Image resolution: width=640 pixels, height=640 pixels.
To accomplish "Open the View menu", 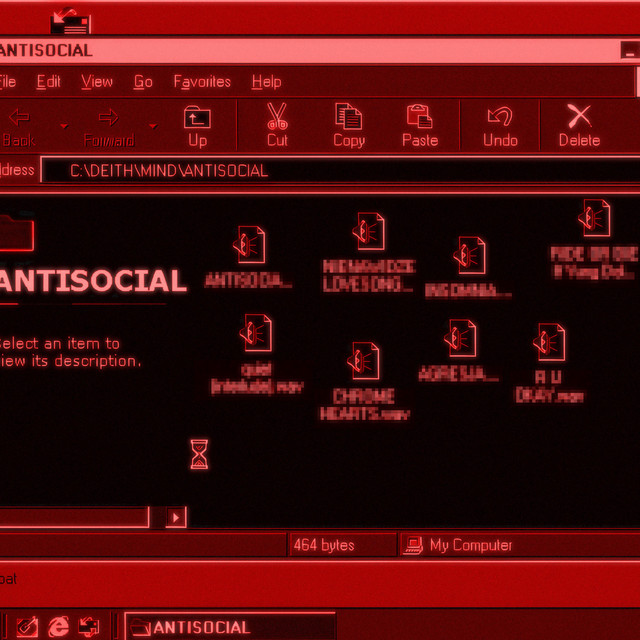I will click(97, 82).
